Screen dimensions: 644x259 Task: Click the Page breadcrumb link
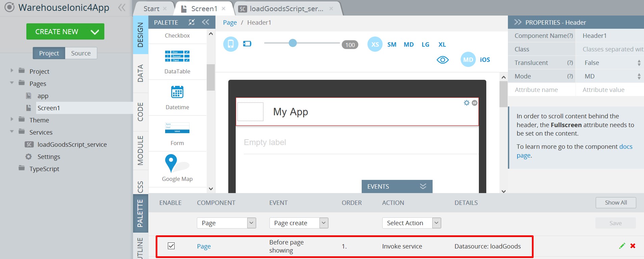coord(230,23)
